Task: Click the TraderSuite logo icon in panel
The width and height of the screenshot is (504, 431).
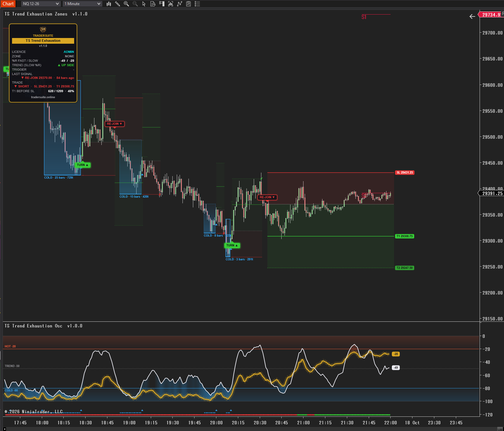Action: (x=43, y=30)
